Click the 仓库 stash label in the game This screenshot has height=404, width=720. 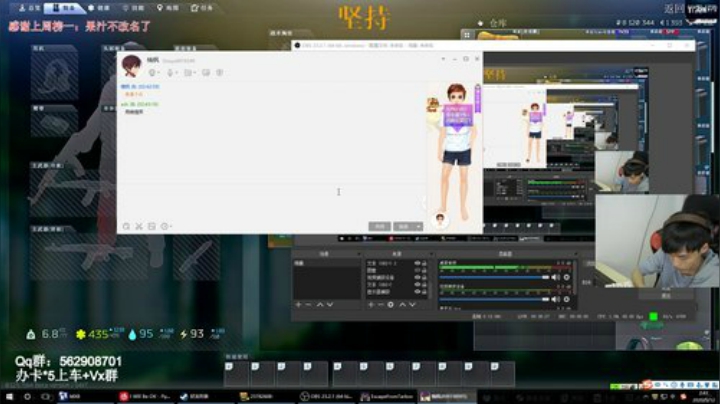(x=498, y=23)
